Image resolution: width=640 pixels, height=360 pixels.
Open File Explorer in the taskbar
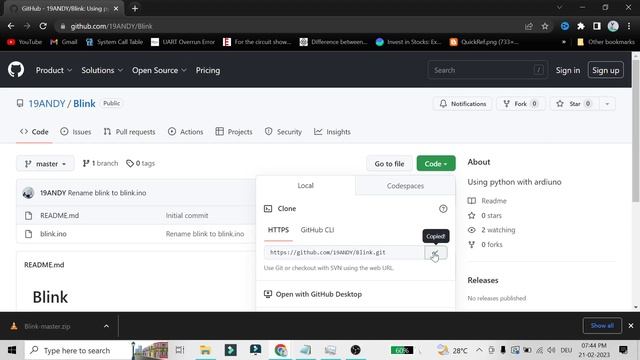pos(205,350)
